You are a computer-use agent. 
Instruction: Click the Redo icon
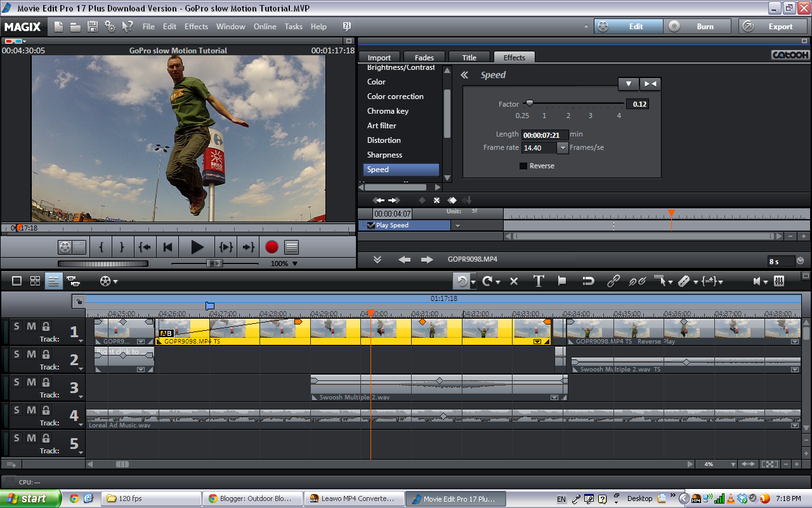(x=487, y=281)
